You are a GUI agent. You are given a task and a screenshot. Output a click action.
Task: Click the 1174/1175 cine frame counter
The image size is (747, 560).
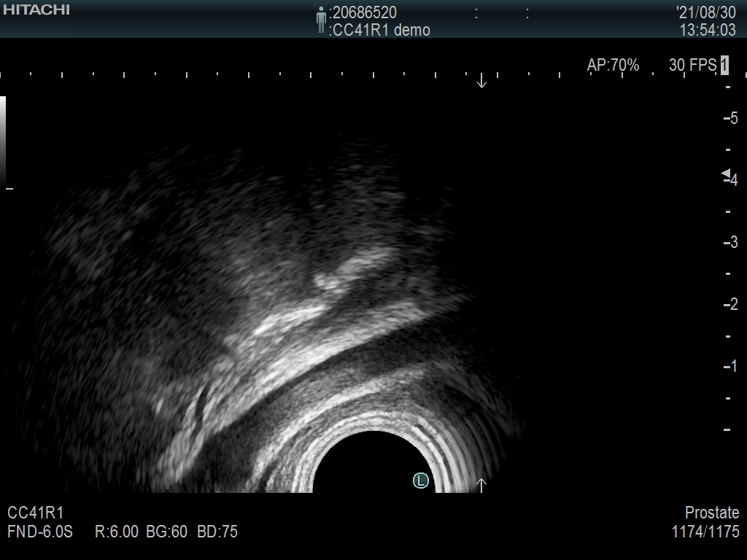click(705, 532)
